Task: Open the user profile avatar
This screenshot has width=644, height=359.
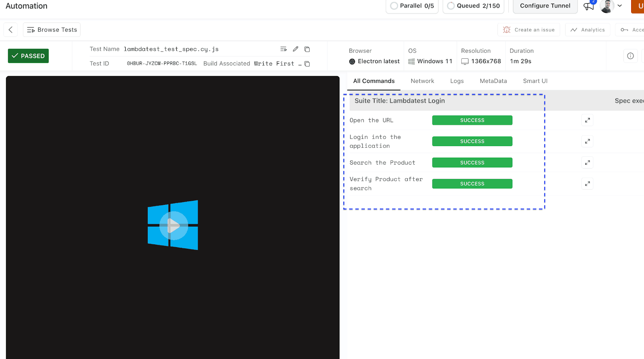Action: click(x=607, y=6)
